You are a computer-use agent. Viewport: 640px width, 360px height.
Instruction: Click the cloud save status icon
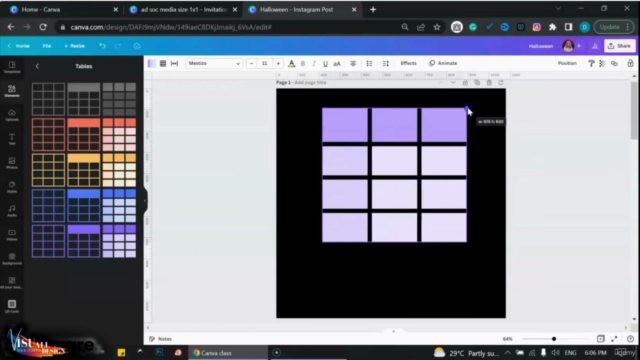pos(137,46)
